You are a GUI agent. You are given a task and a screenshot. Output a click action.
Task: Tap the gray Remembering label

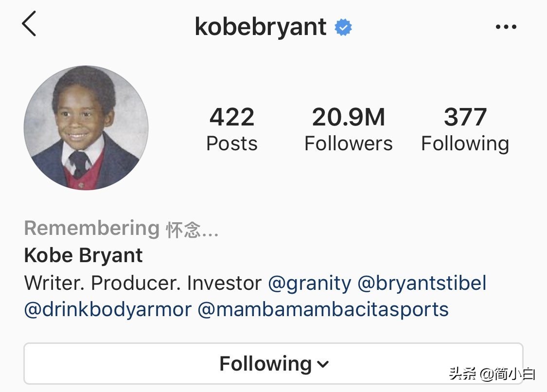(92, 228)
